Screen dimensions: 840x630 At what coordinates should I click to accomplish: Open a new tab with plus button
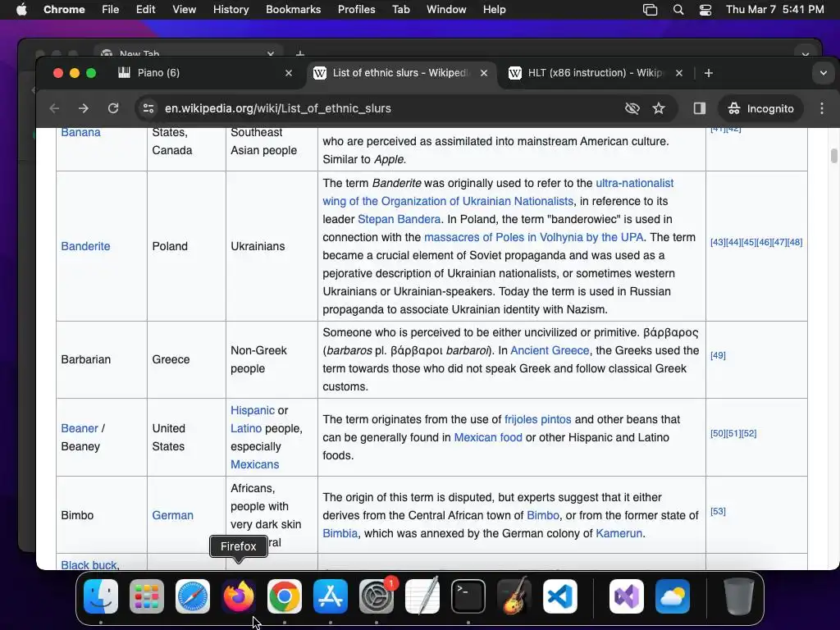[x=708, y=73]
